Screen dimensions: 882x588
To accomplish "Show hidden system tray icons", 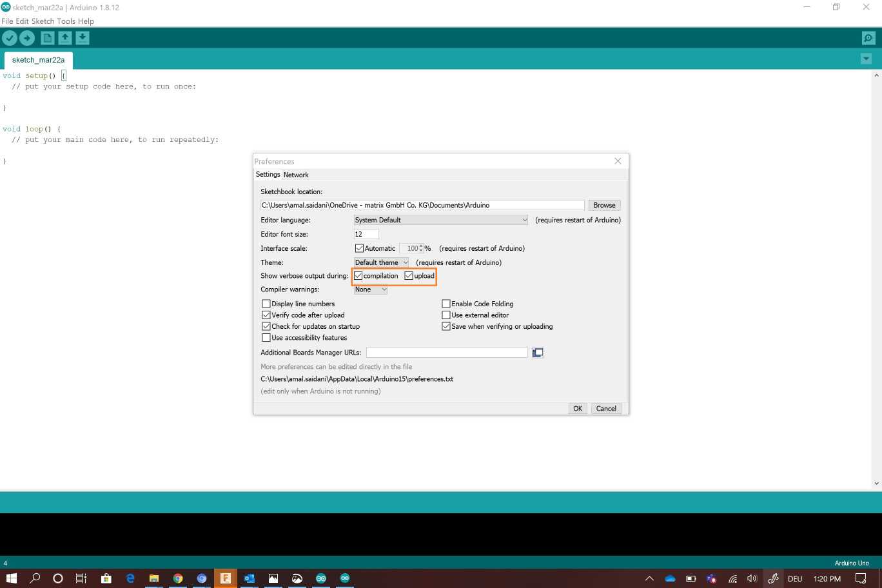I will 649,578.
